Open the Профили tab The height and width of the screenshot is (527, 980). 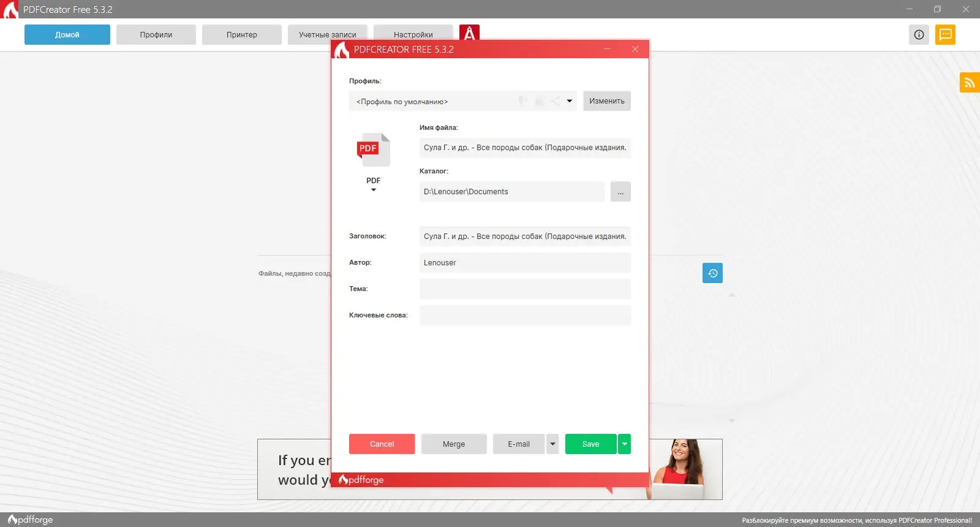(x=156, y=35)
